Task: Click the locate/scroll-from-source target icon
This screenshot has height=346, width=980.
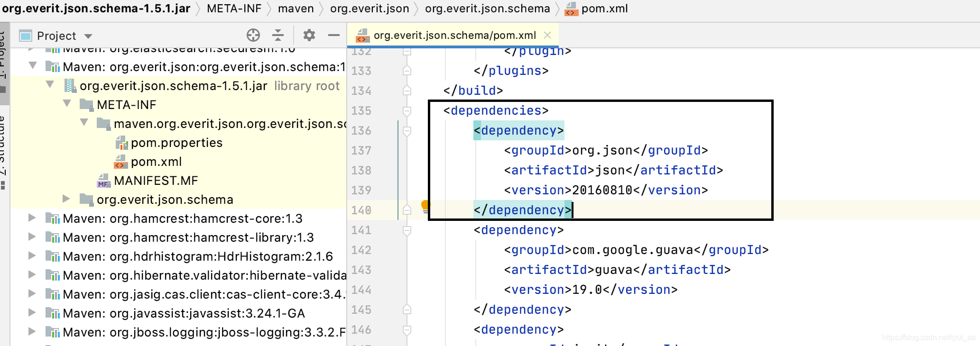Action: (x=253, y=35)
